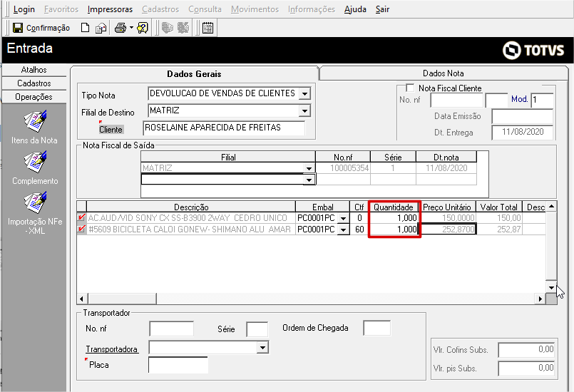The image size is (574, 392).
Task: Open the Tipo Nota dropdown
Action: 304,93
